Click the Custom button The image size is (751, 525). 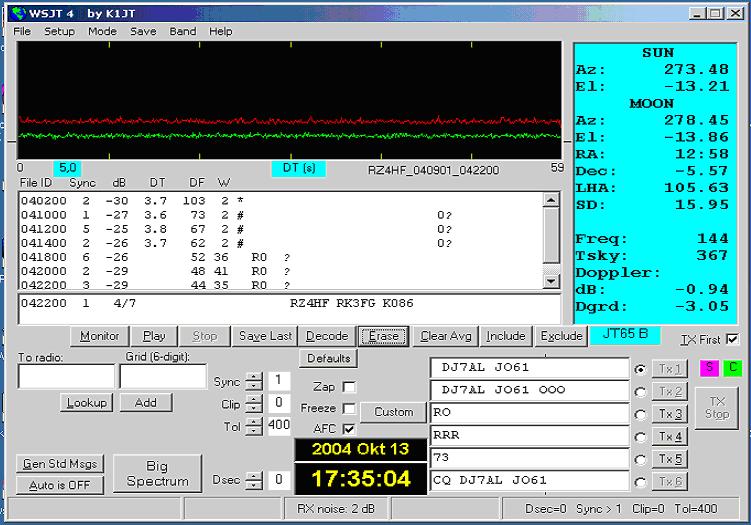coord(394,412)
